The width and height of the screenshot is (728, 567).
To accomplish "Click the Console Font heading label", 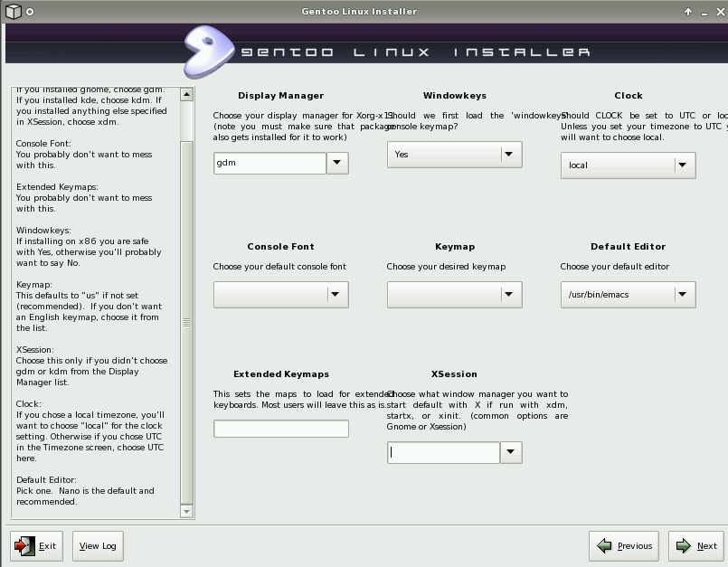I will point(281,247).
